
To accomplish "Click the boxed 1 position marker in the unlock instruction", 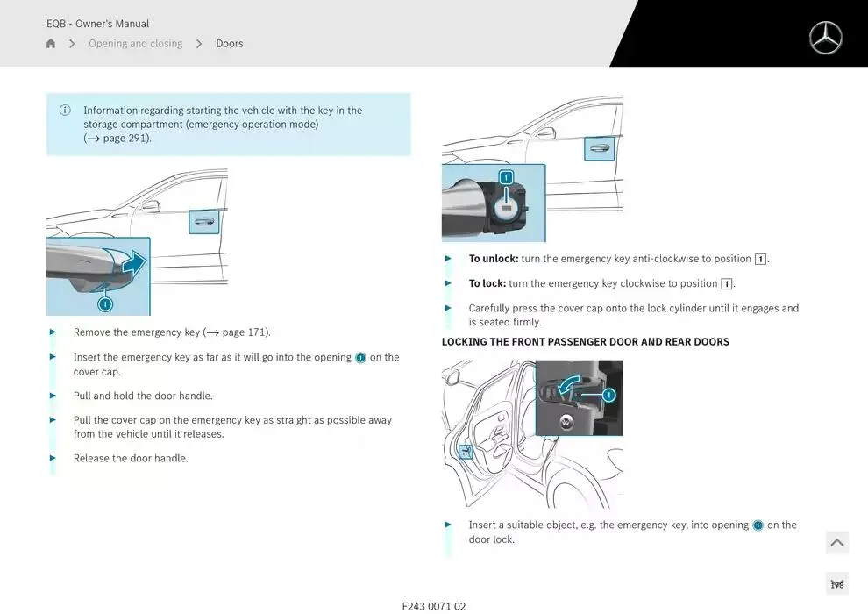I will [x=759, y=258].
